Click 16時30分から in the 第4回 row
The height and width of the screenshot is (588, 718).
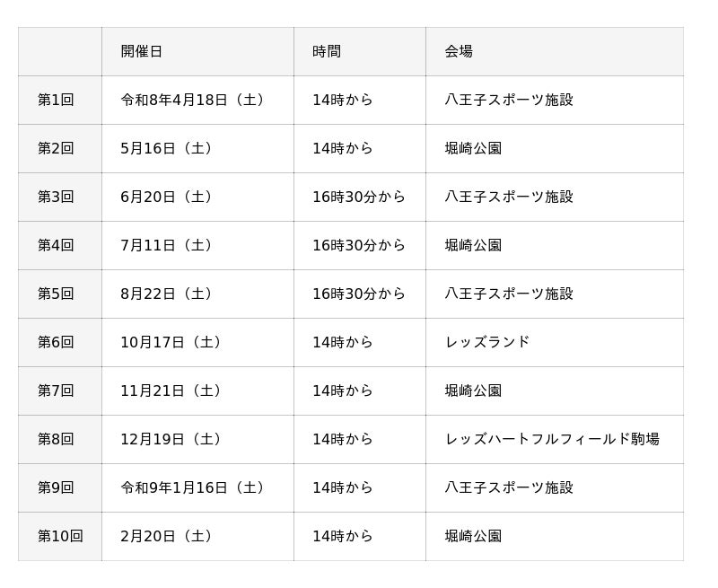tap(359, 245)
